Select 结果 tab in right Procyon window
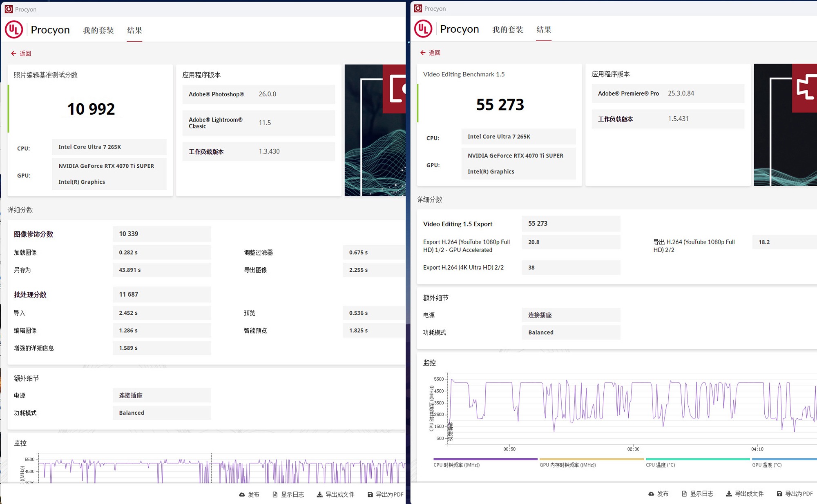Viewport: 817px width, 504px height. [x=544, y=29]
